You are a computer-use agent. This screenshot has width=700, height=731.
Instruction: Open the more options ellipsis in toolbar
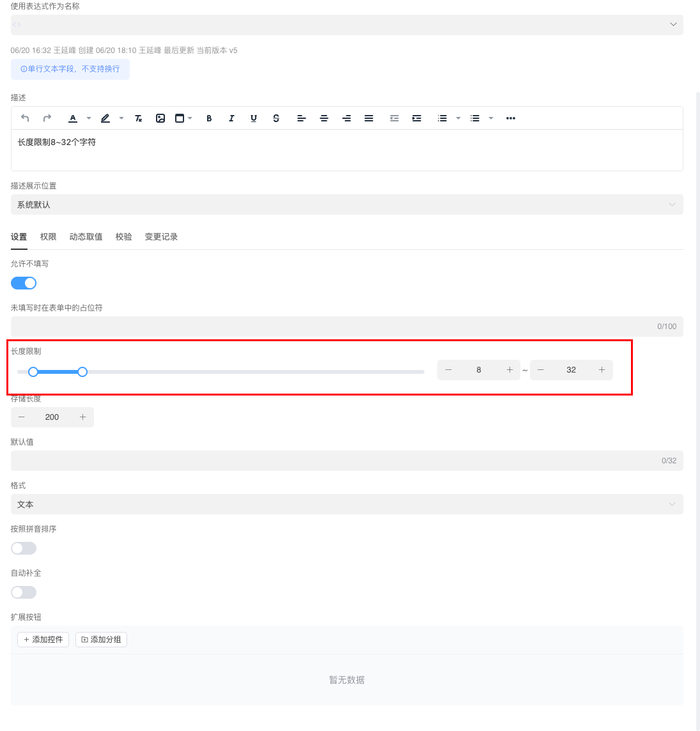tap(510, 118)
